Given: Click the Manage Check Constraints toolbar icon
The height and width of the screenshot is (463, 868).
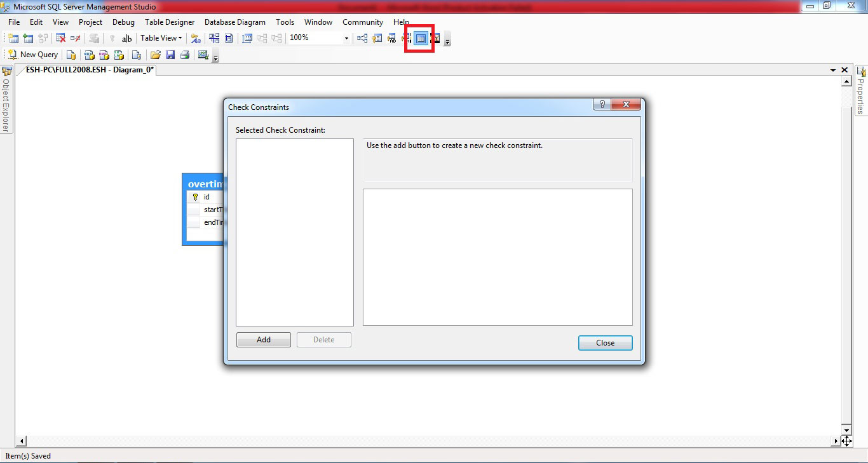Looking at the screenshot, I should pos(421,39).
